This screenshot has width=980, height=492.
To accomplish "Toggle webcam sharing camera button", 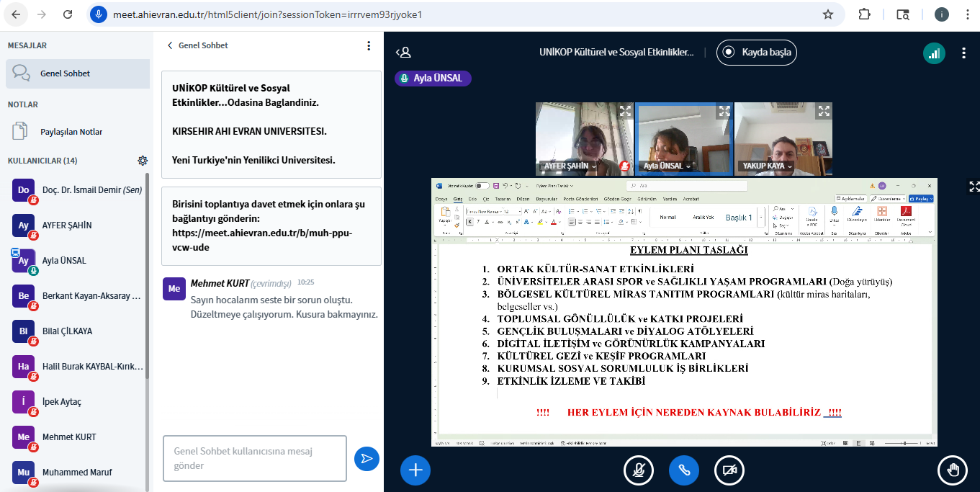I will [729, 470].
